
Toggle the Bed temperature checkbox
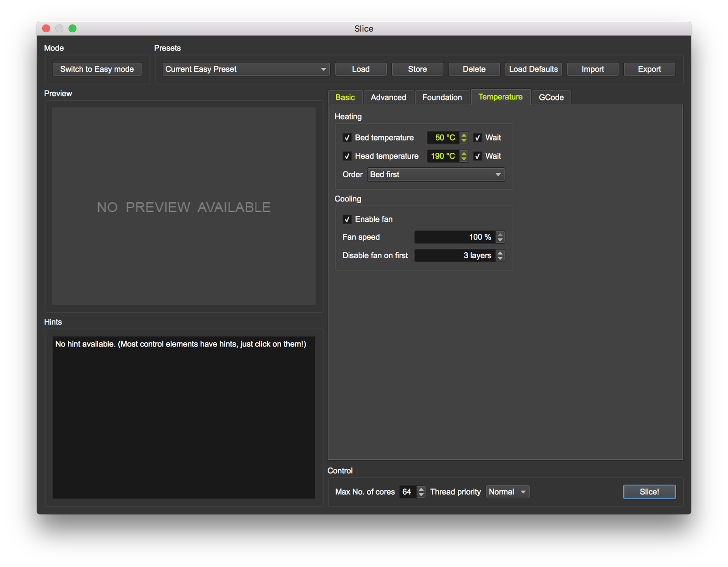[347, 138]
